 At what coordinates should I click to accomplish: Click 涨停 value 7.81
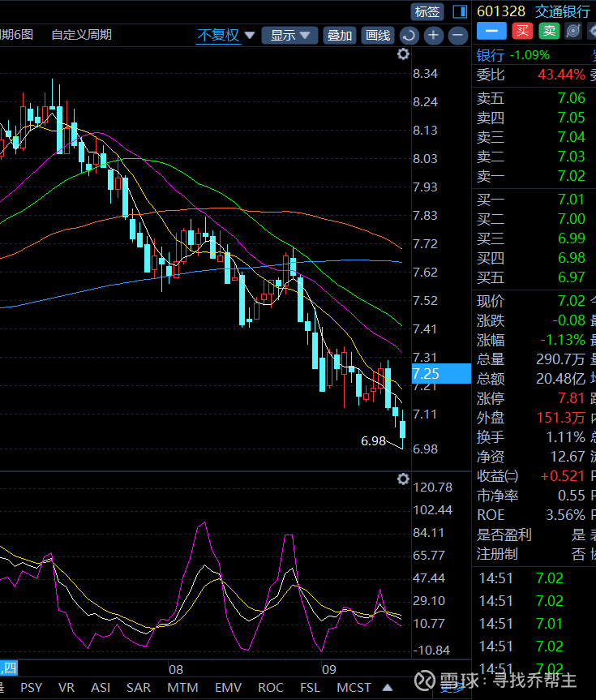[x=572, y=397]
